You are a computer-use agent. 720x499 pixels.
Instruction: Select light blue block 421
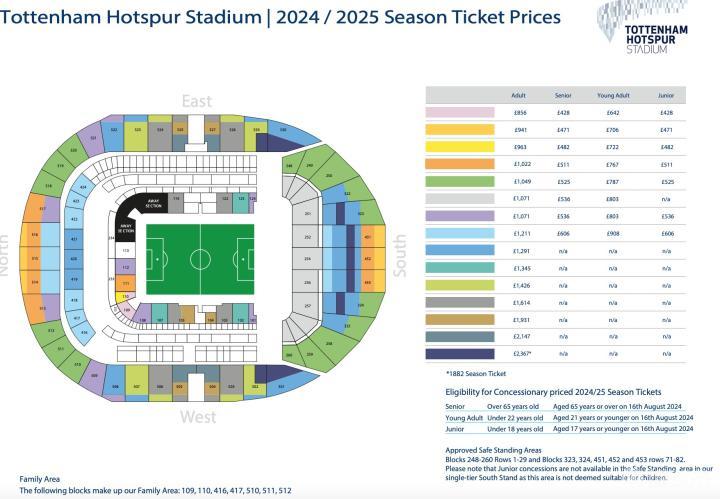[73, 240]
